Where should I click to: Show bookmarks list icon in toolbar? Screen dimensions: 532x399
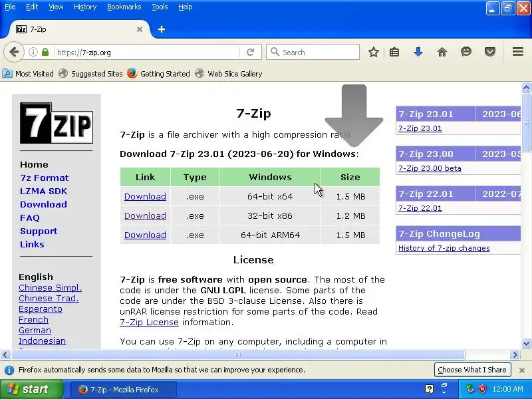[x=394, y=53]
